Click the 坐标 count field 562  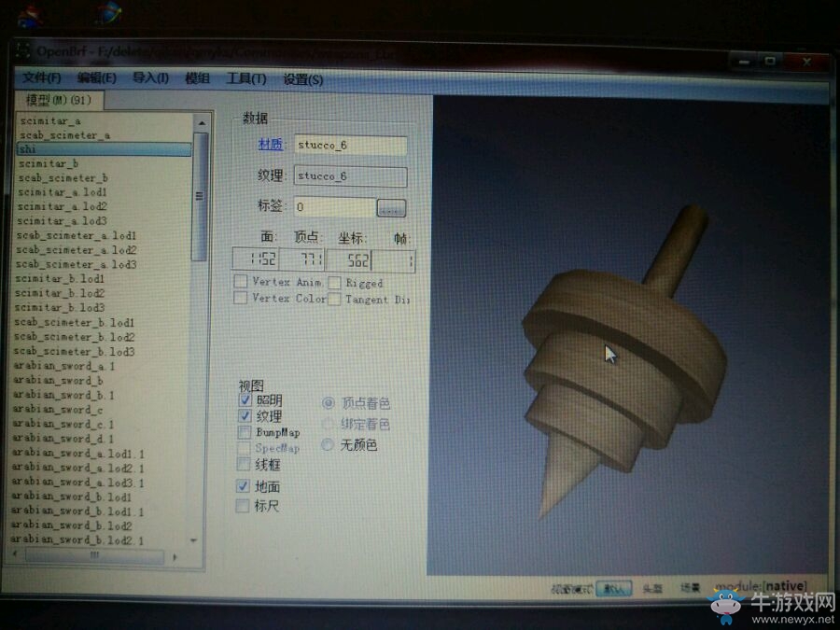348,261
